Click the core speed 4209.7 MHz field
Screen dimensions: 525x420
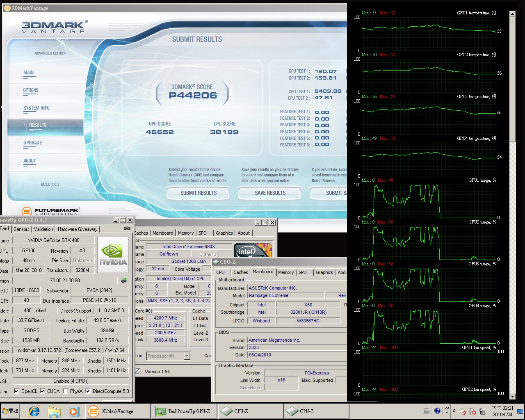pos(166,318)
